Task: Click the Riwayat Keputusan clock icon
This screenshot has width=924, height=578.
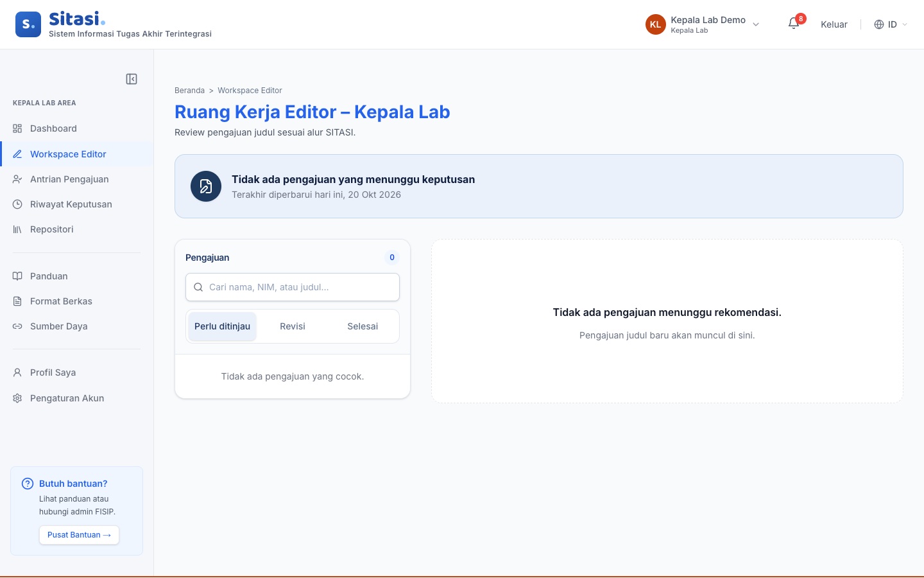Action: [x=17, y=204]
